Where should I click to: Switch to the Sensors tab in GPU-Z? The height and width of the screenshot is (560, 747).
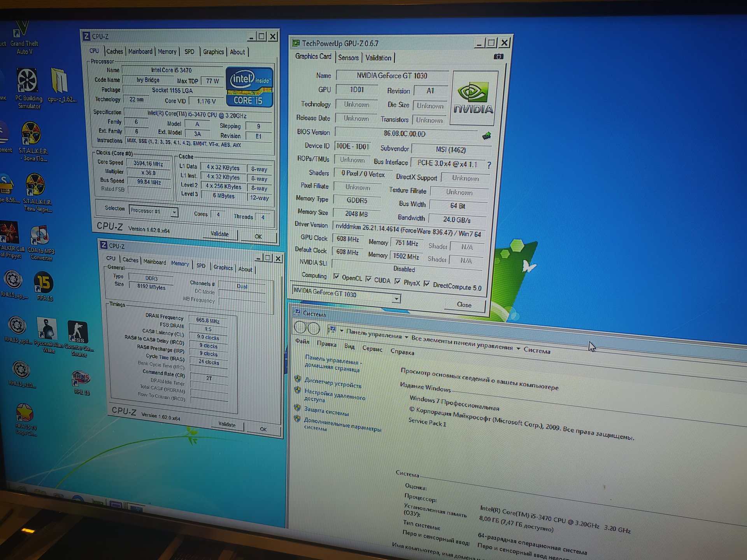(348, 58)
